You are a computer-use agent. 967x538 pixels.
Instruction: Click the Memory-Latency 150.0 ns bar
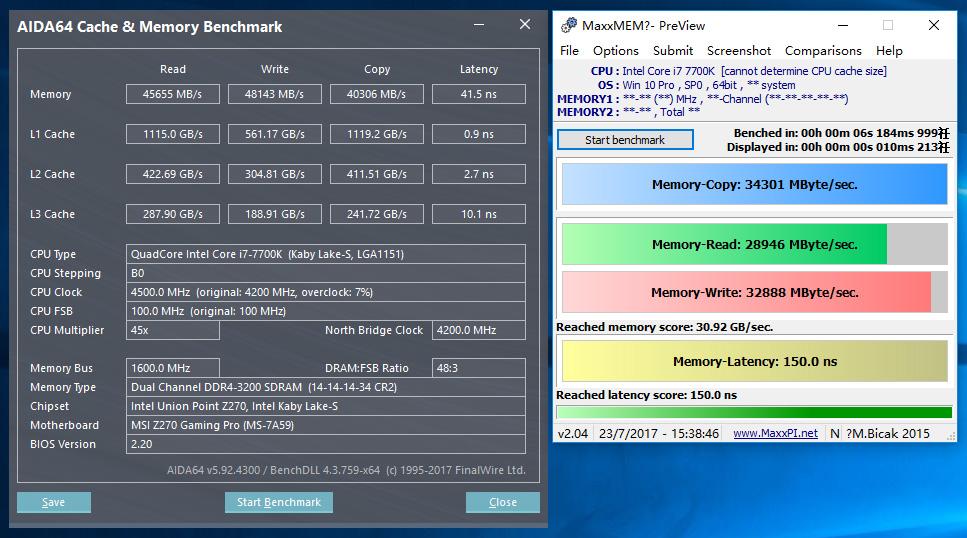coord(754,362)
